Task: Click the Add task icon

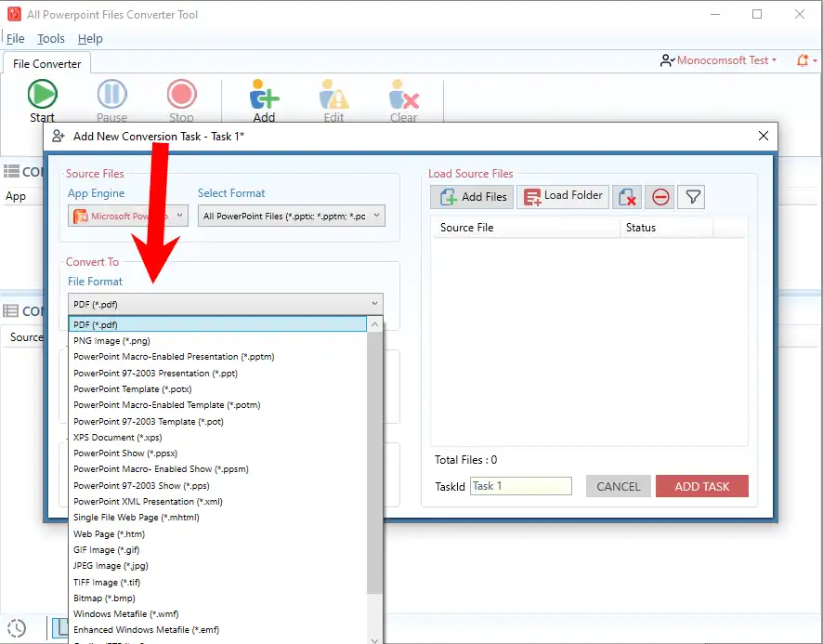Action: pos(264,95)
